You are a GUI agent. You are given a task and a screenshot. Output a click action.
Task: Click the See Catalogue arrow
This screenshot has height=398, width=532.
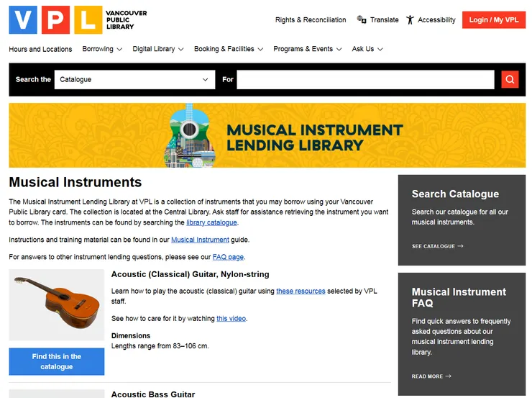click(x=460, y=246)
